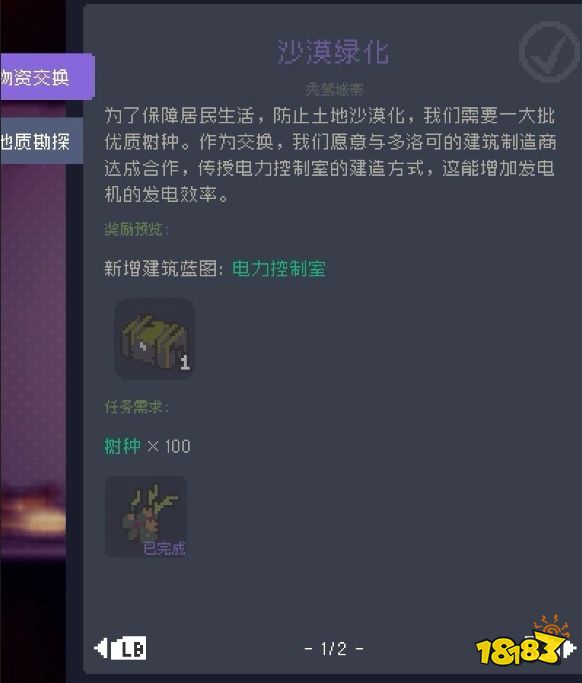Select the tree seed item icon
Image resolution: width=582 pixels, height=683 pixels.
146,516
